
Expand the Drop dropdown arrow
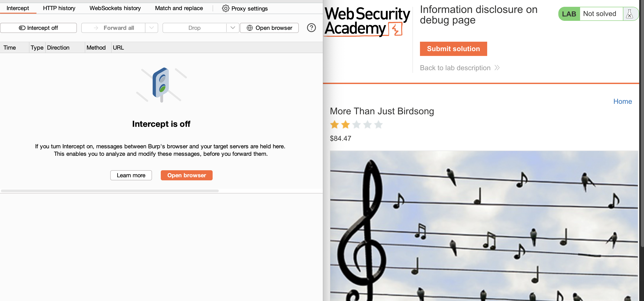coord(233,28)
